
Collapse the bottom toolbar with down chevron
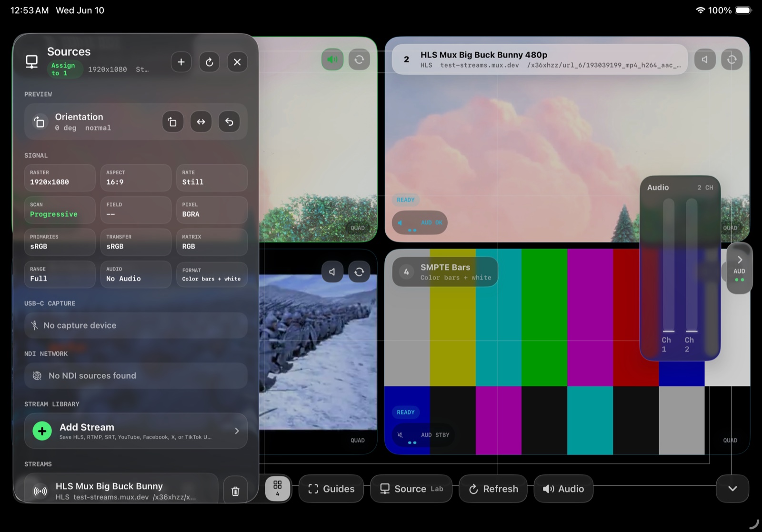pos(732,489)
